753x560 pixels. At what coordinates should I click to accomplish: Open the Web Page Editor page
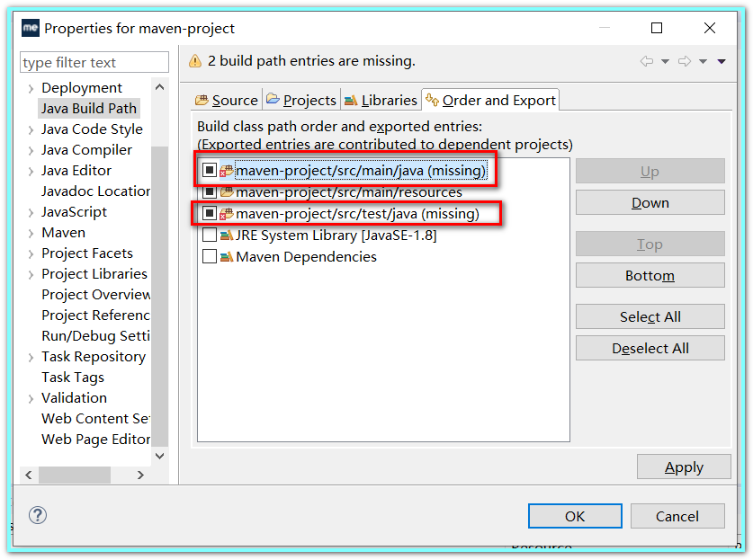point(95,439)
